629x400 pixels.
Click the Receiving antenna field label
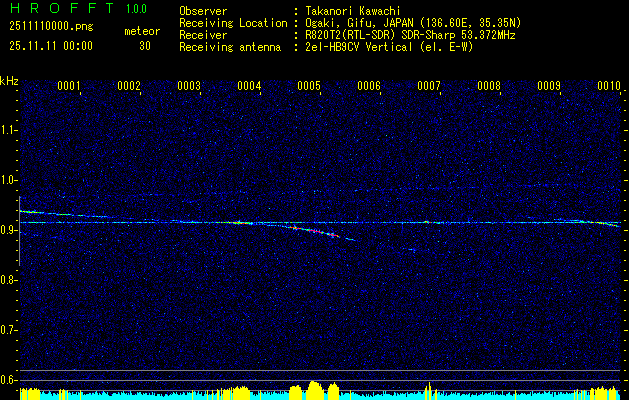(230, 47)
